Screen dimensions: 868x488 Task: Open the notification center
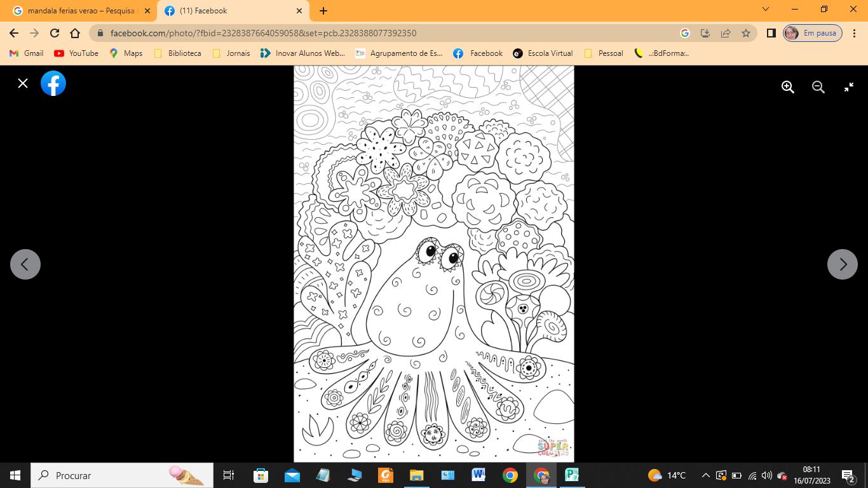(x=848, y=475)
